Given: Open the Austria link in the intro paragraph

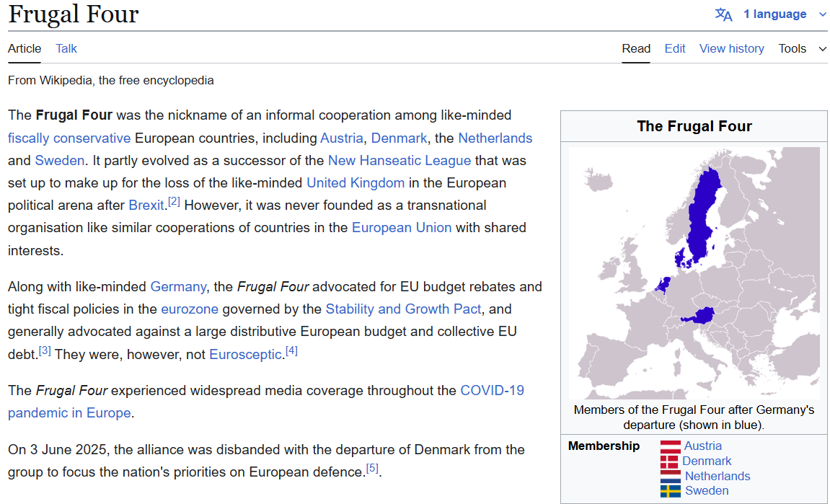Looking at the screenshot, I should point(341,138).
